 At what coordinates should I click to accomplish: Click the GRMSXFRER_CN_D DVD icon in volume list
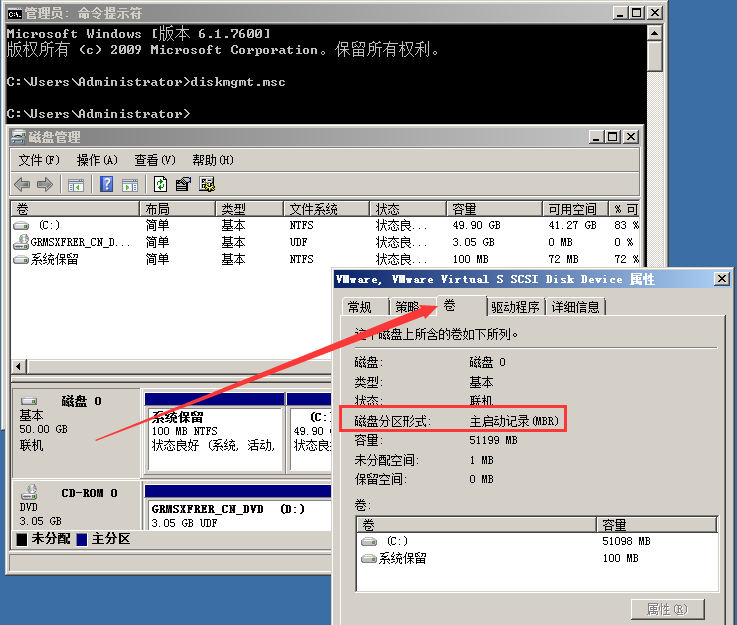[x=21, y=242]
